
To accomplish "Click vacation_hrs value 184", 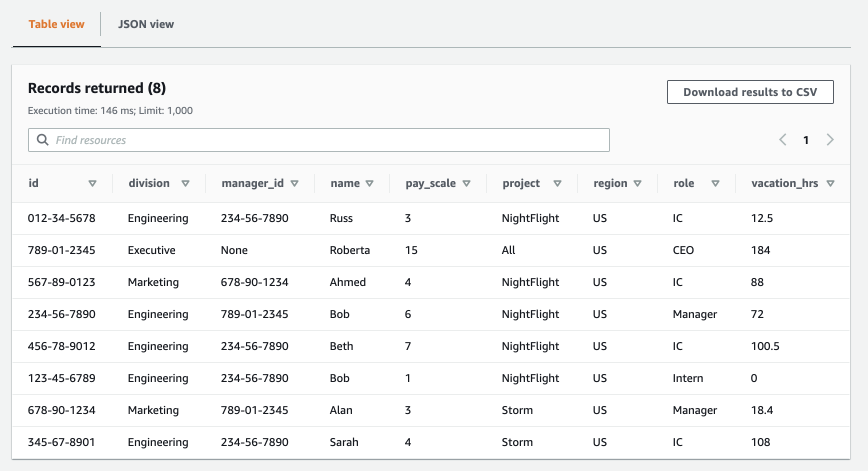I will click(x=760, y=250).
